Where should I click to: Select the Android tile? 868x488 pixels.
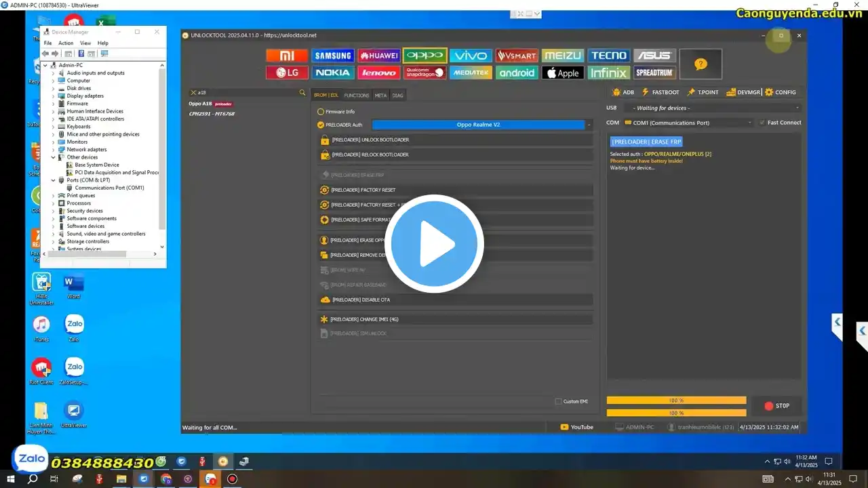click(517, 73)
